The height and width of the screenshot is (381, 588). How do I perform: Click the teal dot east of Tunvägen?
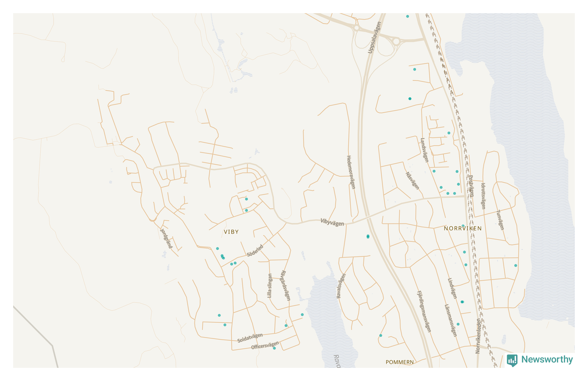click(516, 266)
